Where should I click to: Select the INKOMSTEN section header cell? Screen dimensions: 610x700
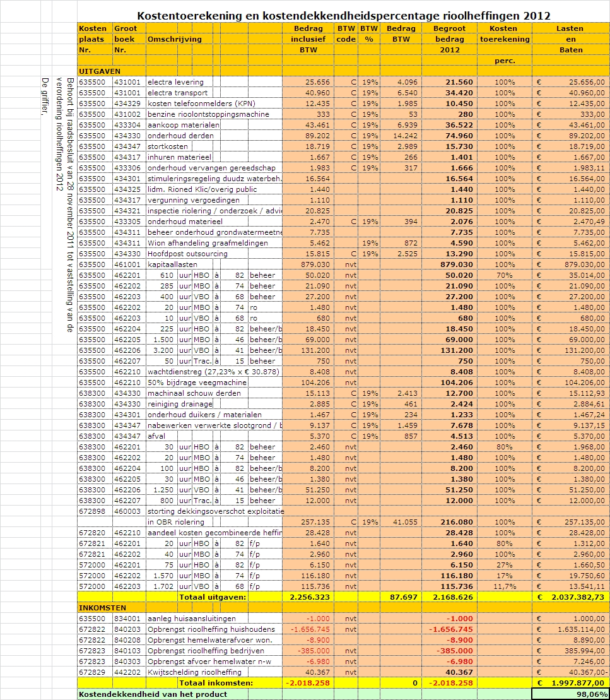(x=102, y=607)
